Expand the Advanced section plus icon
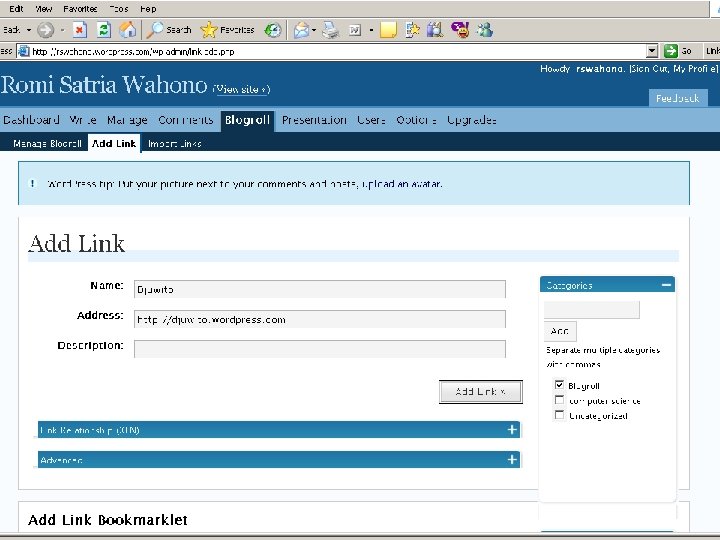 pyautogui.click(x=512, y=460)
